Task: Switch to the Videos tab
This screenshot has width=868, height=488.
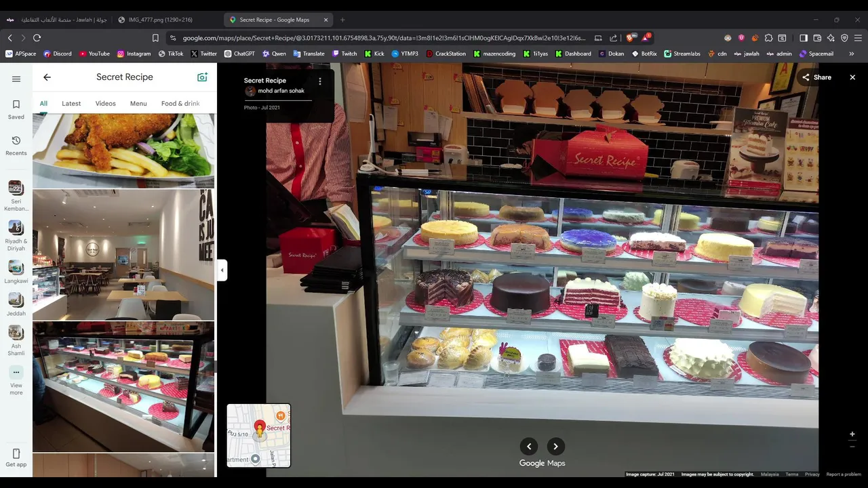Action: 105,104
